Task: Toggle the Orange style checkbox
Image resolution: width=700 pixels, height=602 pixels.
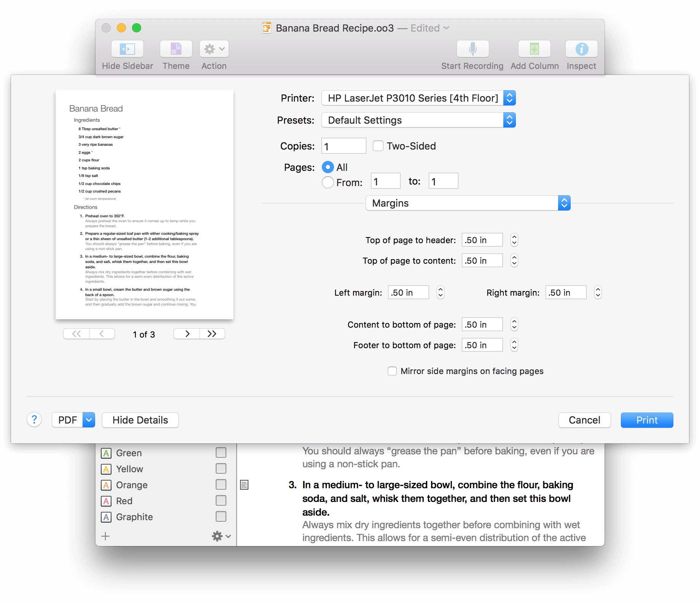Action: (x=221, y=484)
